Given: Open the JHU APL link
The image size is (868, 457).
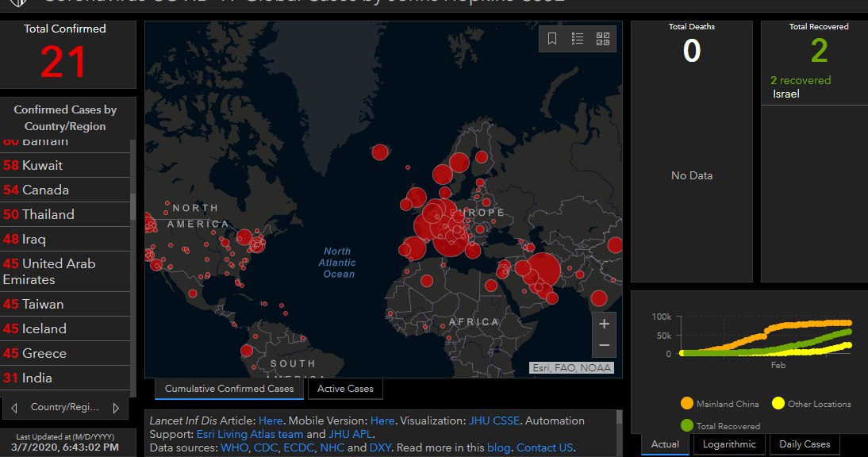Looking at the screenshot, I should point(351,434).
